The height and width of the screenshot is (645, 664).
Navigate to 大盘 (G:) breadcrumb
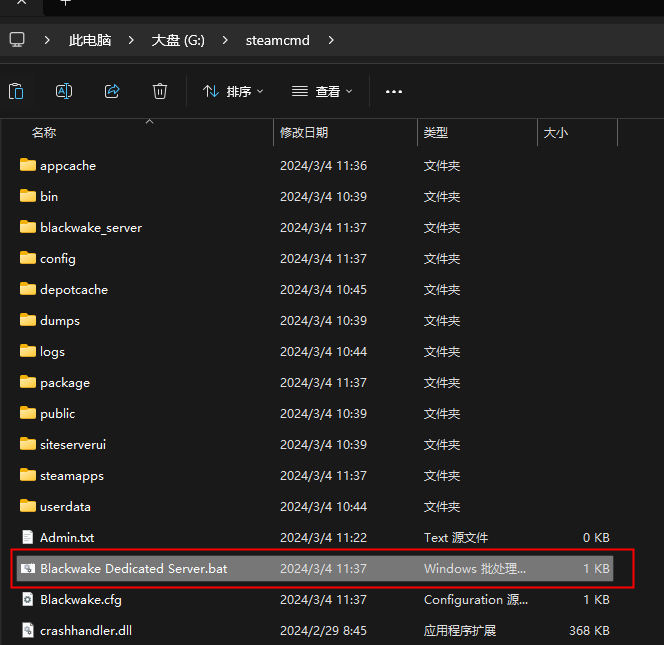click(x=178, y=40)
